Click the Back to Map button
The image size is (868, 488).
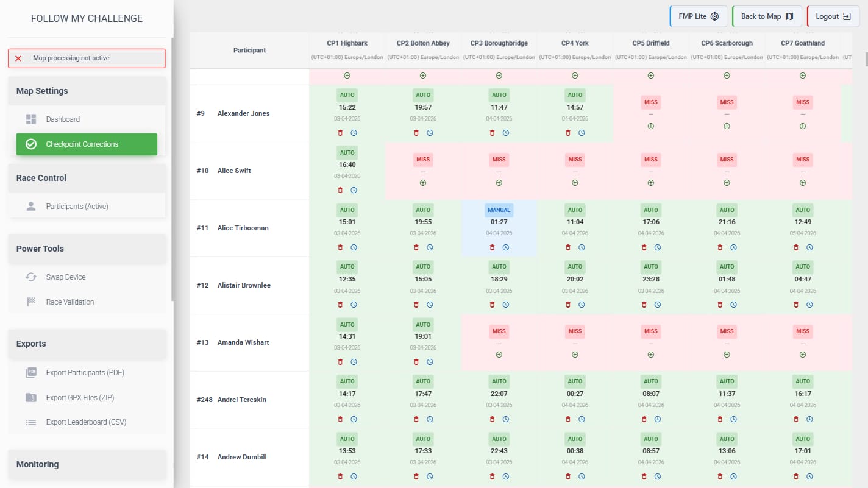pyautogui.click(x=766, y=16)
